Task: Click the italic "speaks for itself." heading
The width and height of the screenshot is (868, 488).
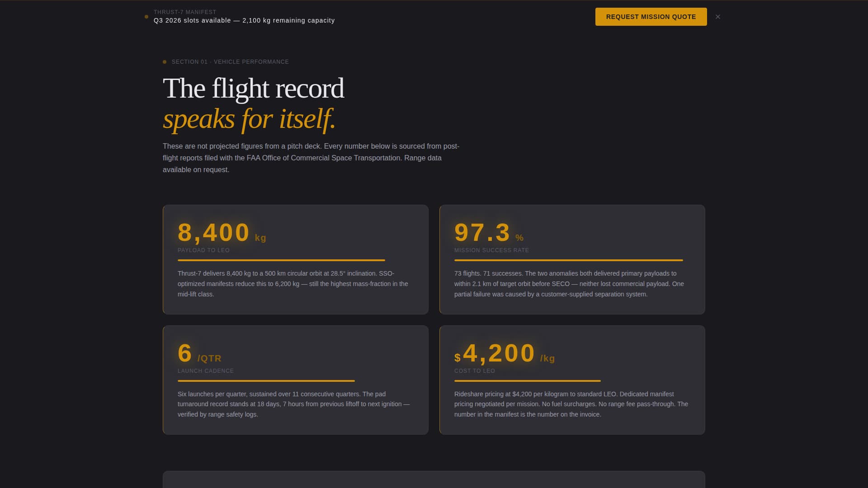Action: click(249, 119)
